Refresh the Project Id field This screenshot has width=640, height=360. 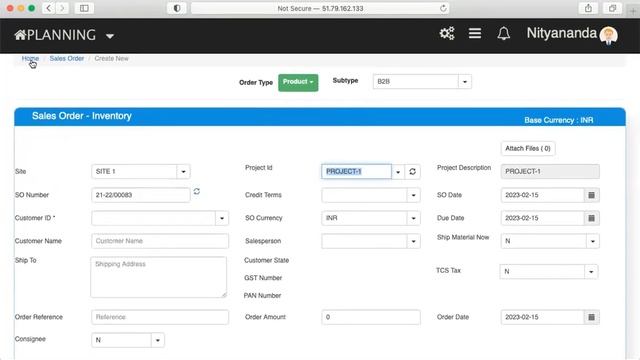412,171
